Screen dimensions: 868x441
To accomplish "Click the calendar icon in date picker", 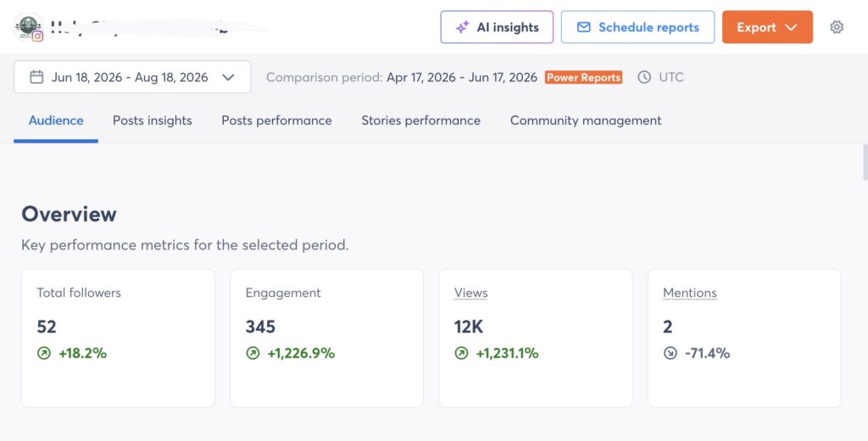I will point(36,77).
